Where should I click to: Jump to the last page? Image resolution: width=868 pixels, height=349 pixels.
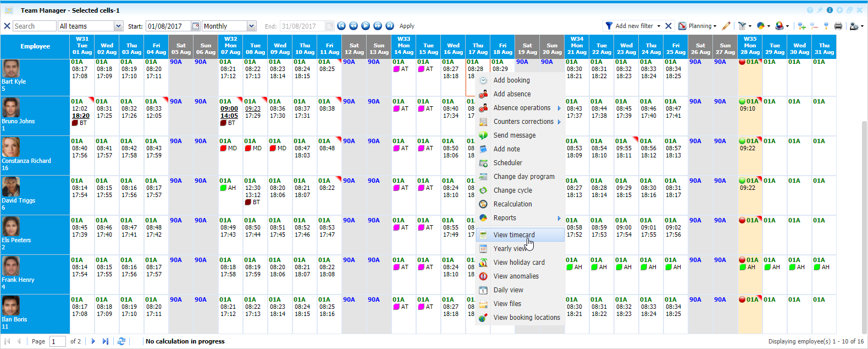click(x=106, y=341)
